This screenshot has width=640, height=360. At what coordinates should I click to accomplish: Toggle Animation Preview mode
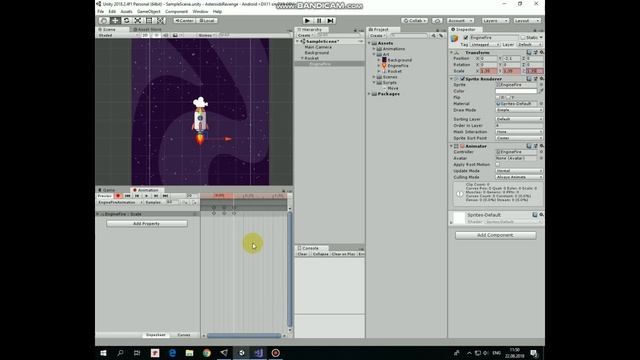pyautogui.click(x=104, y=196)
